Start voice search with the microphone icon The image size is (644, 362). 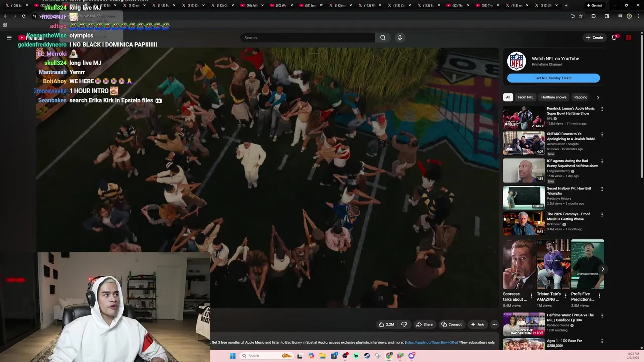(400, 38)
